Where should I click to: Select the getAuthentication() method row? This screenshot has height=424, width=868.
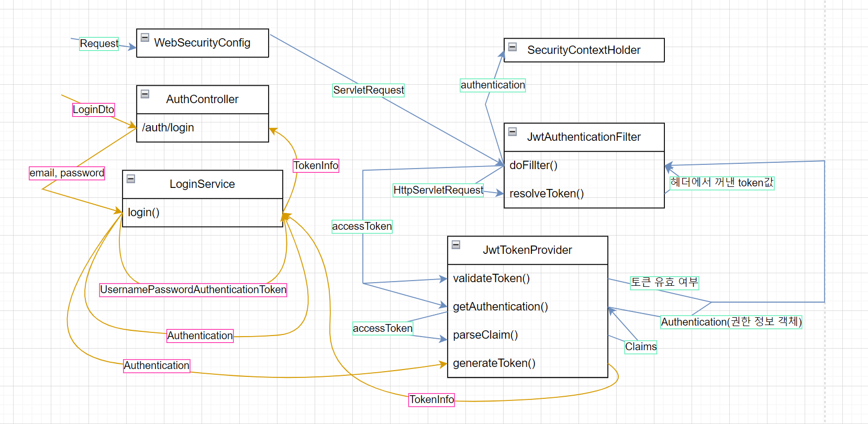pyautogui.click(x=528, y=307)
